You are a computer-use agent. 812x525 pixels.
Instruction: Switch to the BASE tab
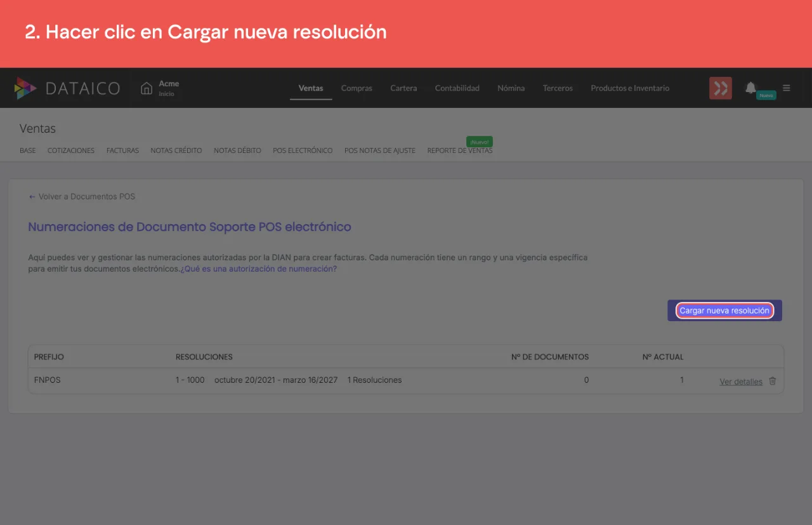28,150
